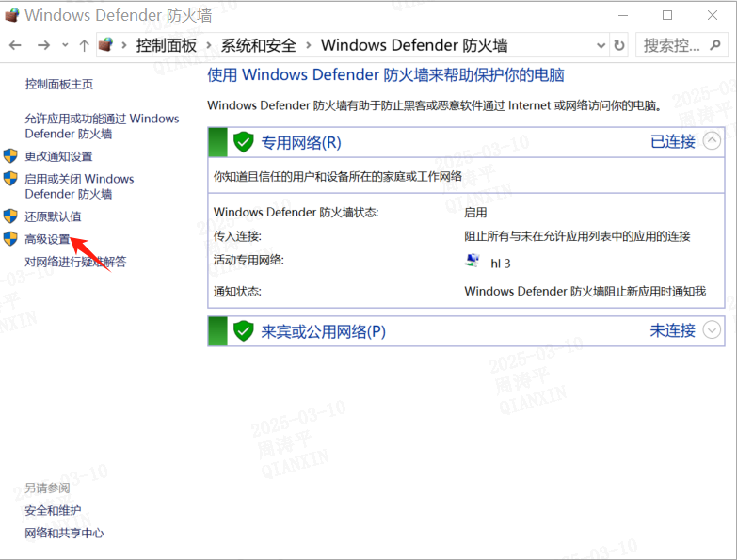Open 网络和共享中心 link
The height and width of the screenshot is (560, 737).
click(64, 533)
